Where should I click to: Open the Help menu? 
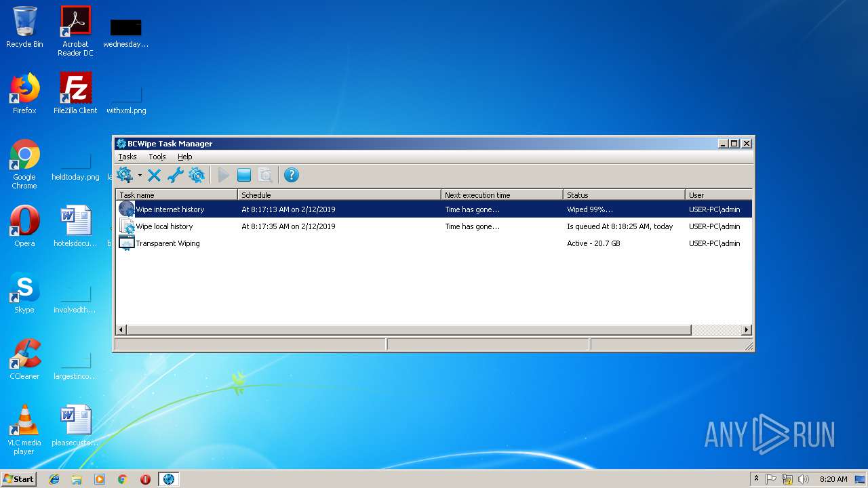[x=185, y=157]
